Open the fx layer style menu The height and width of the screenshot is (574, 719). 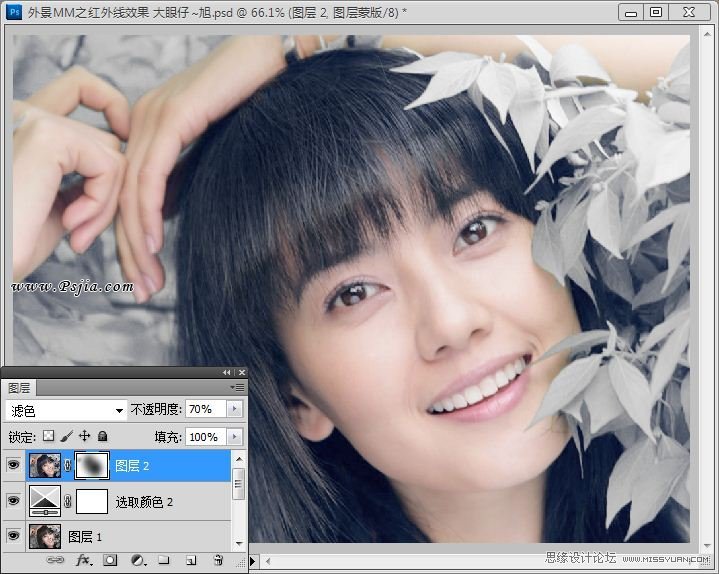pos(84,561)
